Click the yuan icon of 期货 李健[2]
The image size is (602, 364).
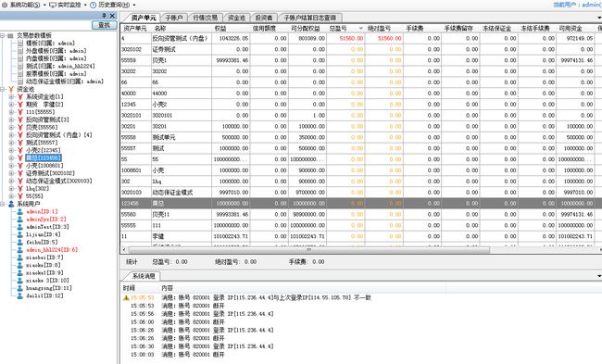click(20, 105)
